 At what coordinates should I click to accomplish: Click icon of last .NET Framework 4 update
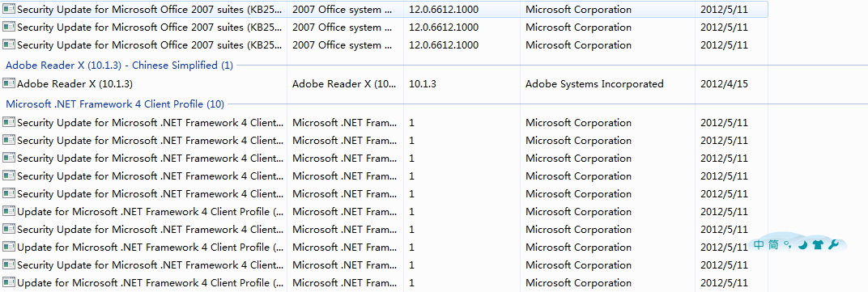pyautogui.click(x=9, y=282)
